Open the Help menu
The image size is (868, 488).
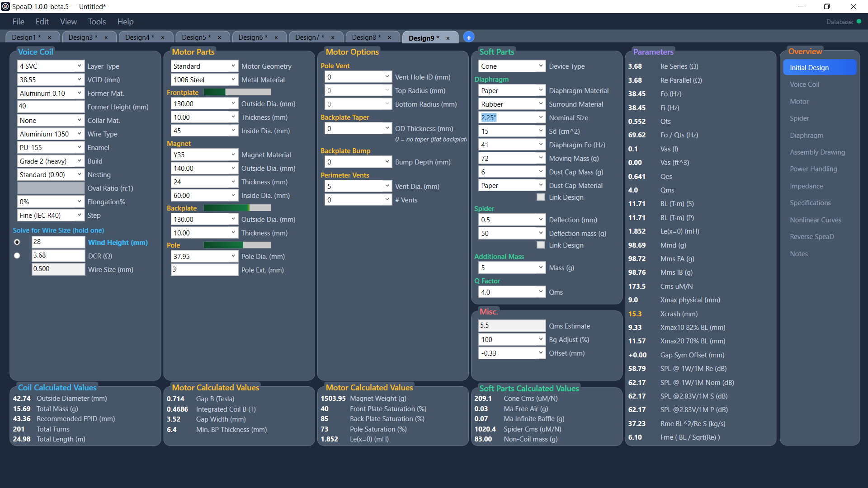point(125,22)
